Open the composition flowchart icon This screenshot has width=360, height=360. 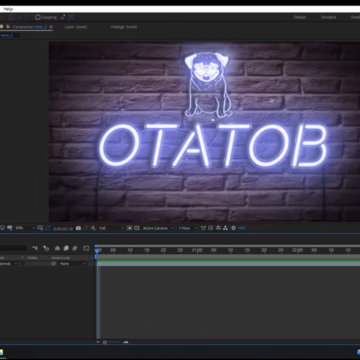click(225, 228)
